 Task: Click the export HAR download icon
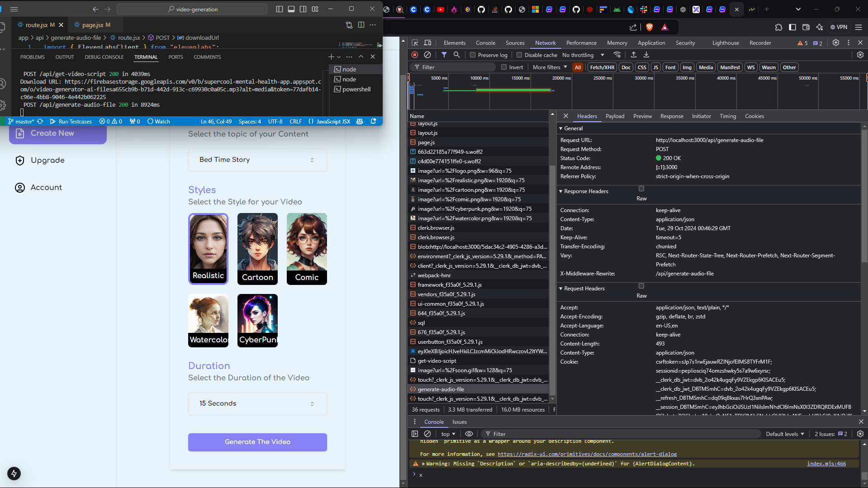(x=646, y=55)
